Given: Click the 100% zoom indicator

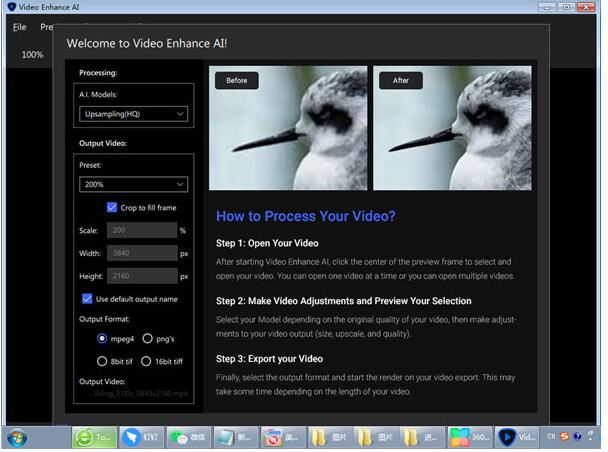Looking at the screenshot, I should (32, 55).
